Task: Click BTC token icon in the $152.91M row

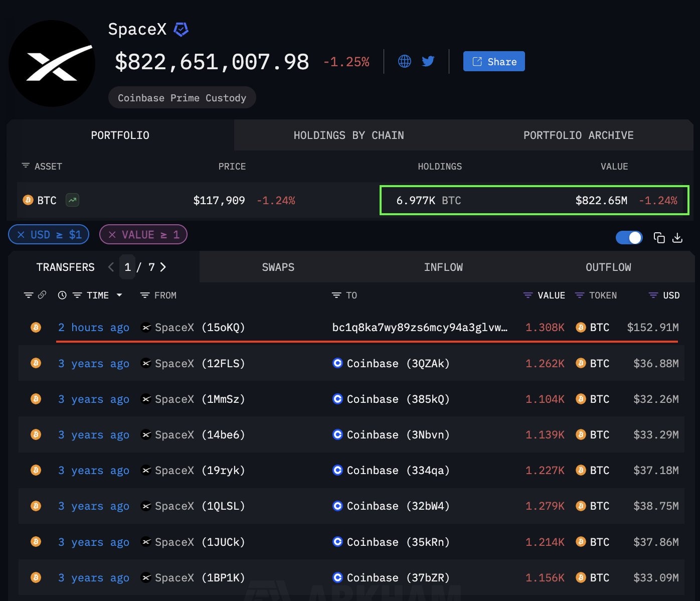Action: point(581,328)
